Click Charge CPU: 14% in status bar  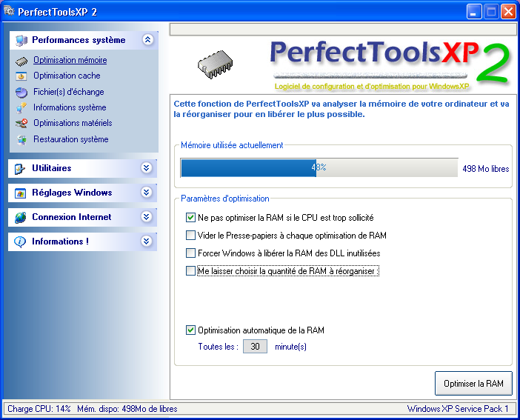coord(39,409)
